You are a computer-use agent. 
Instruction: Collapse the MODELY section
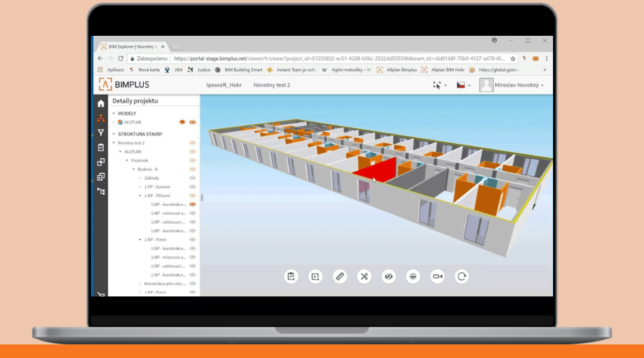point(113,113)
